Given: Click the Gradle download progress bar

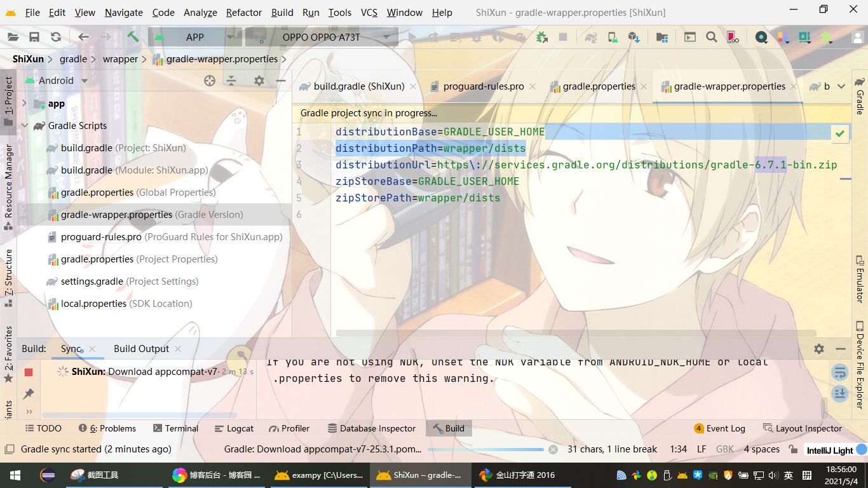Looking at the screenshot, I should tap(485, 449).
